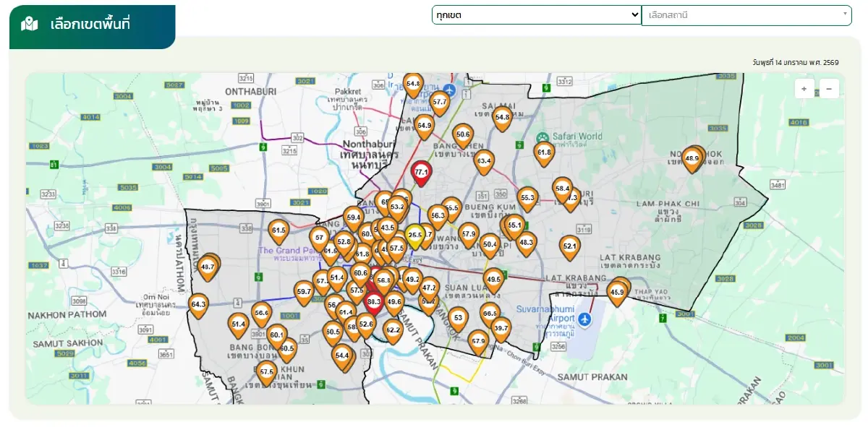The height and width of the screenshot is (427, 868).
Task: Click the red 80.3 station marker
Action: tap(374, 301)
